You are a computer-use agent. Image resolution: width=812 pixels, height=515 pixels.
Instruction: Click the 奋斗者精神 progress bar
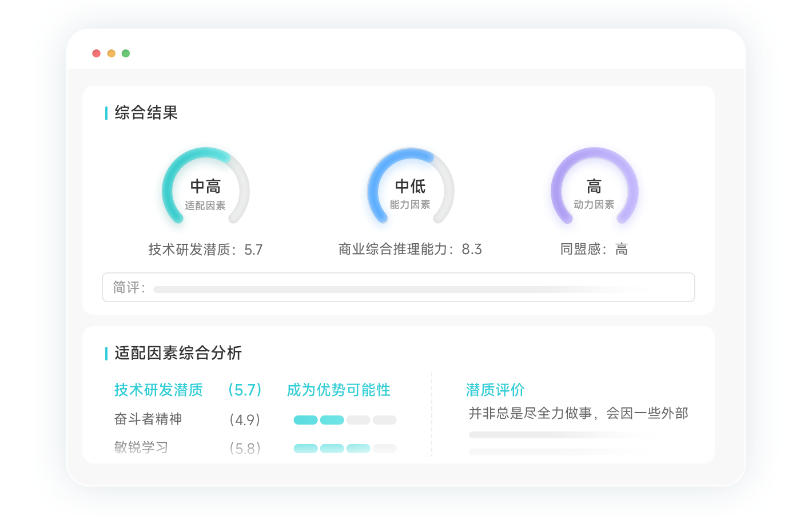click(345, 420)
